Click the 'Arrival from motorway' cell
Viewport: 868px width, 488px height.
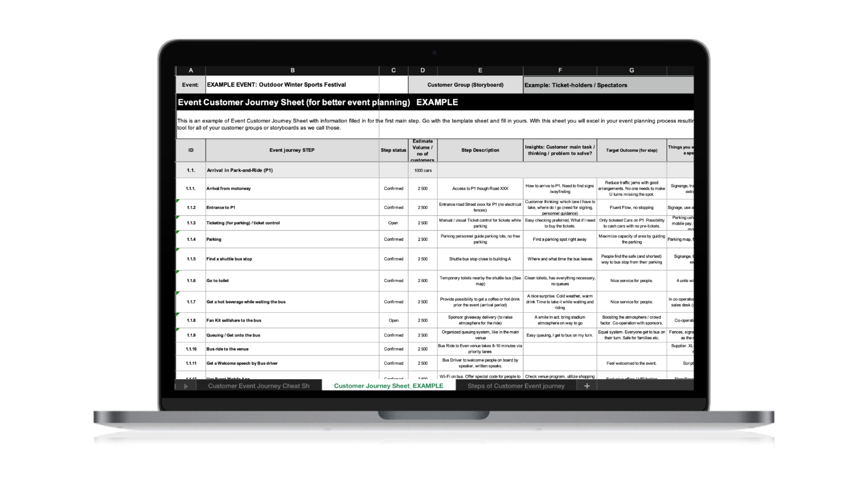click(292, 188)
